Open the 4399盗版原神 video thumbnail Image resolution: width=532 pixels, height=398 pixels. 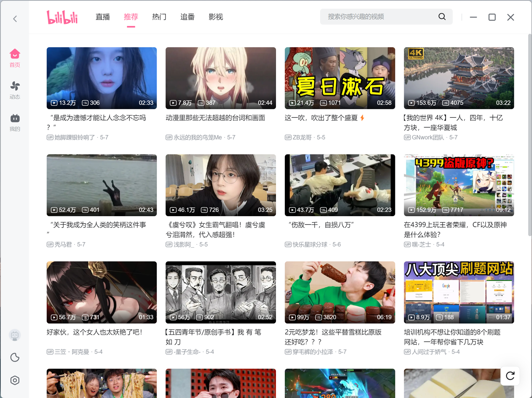click(458, 185)
